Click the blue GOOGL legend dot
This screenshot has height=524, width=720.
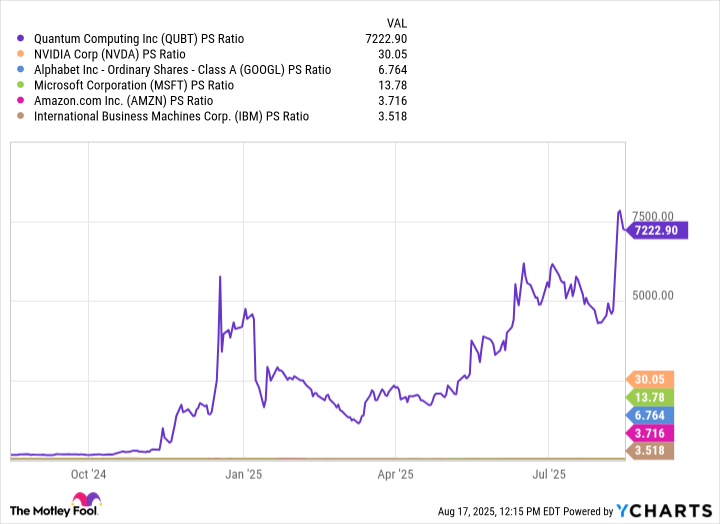pyautogui.click(x=21, y=70)
